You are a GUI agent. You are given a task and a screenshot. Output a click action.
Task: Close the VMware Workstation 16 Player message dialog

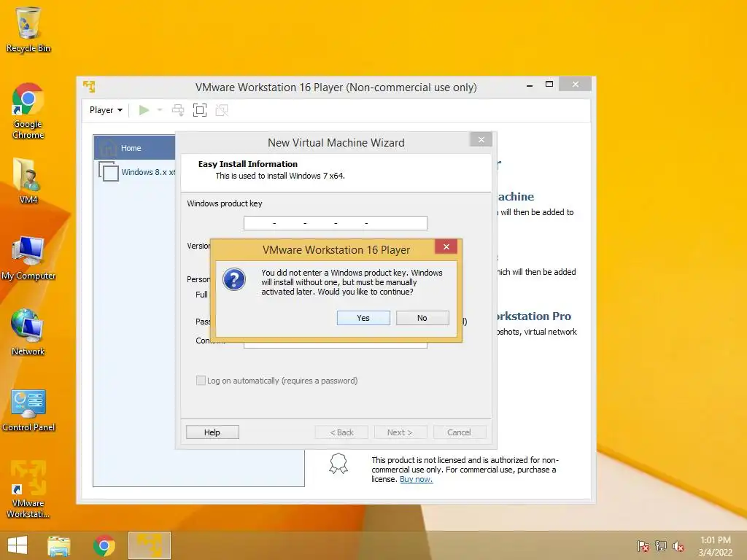446,246
